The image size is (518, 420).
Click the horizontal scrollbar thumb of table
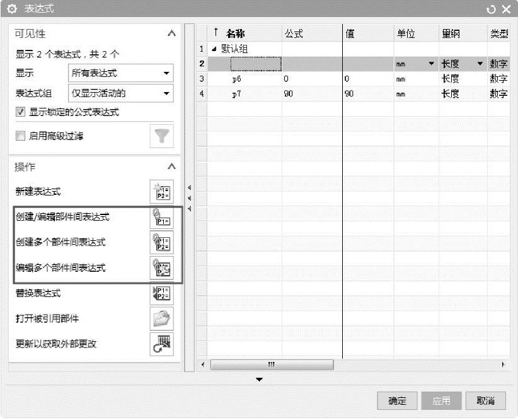pyautogui.click(x=272, y=365)
